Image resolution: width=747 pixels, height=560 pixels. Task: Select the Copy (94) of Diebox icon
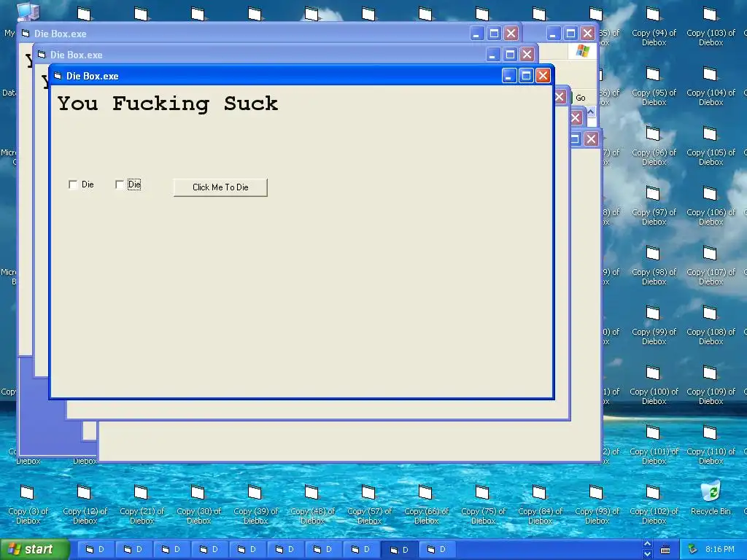click(654, 26)
